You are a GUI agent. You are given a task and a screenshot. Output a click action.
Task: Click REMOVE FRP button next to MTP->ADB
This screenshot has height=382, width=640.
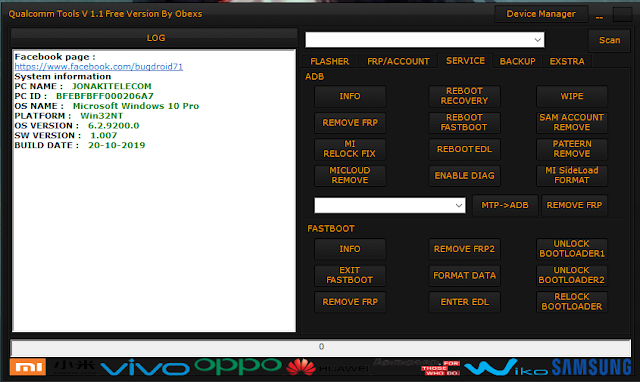[574, 205]
